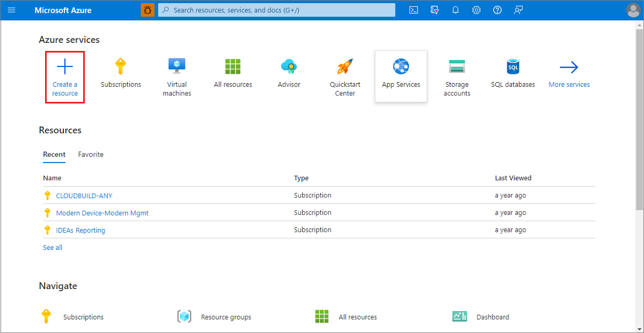Open the help question mark icon
This screenshot has height=333, width=644.
[x=497, y=10]
